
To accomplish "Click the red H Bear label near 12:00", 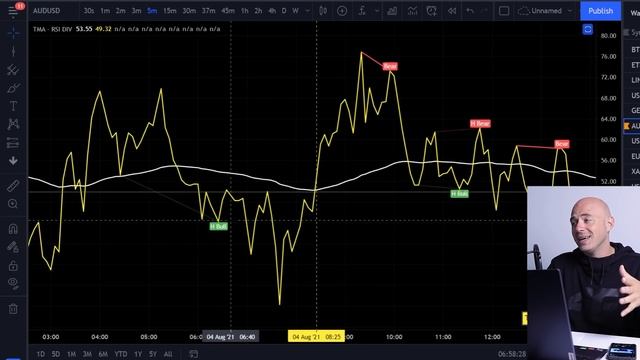I will click(x=480, y=123).
